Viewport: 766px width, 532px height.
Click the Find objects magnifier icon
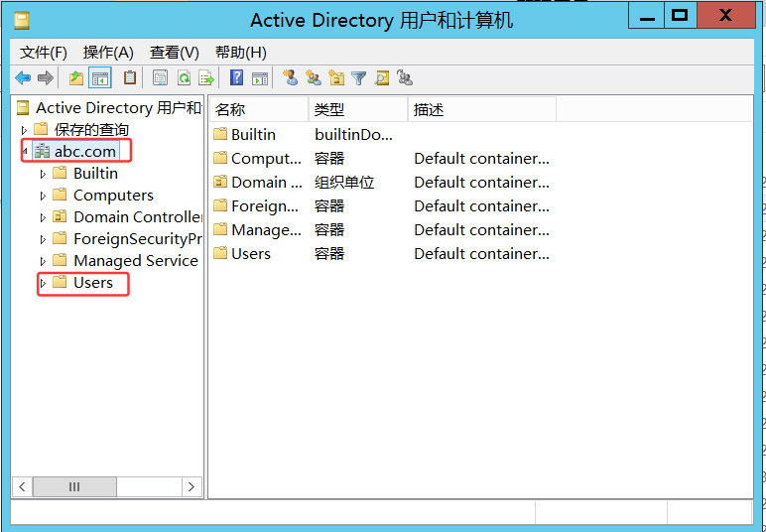pos(382,77)
